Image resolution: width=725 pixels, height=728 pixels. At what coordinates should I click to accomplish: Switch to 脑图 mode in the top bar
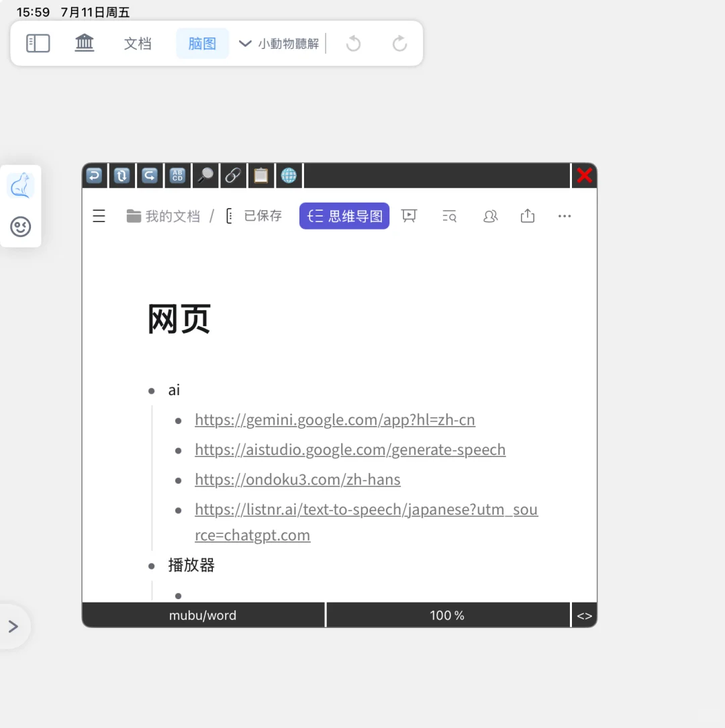coord(202,43)
